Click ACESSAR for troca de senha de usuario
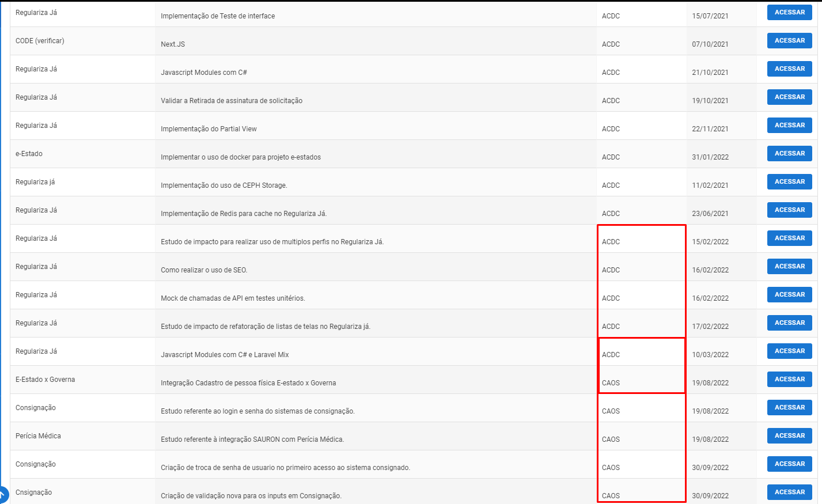This screenshot has height=504, width=822. click(x=789, y=464)
